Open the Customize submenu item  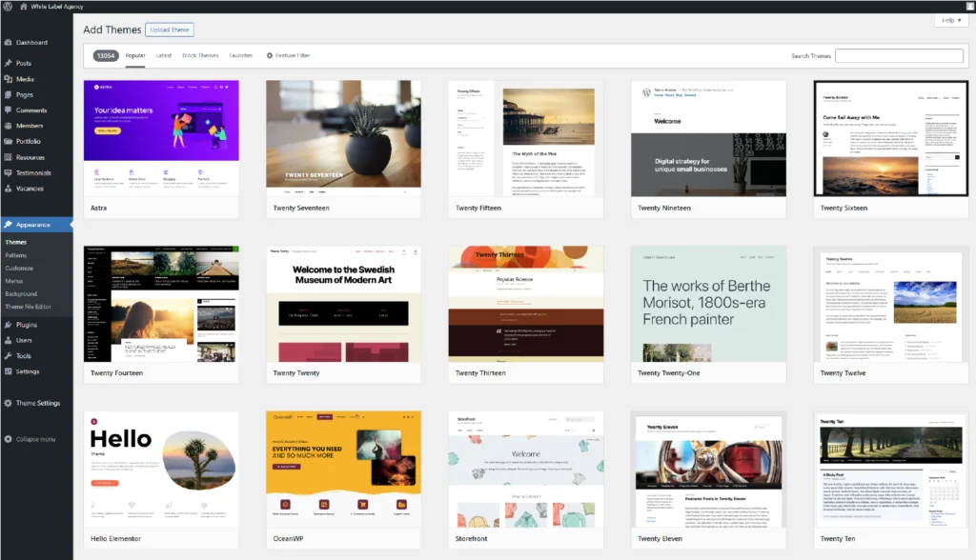[19, 269]
